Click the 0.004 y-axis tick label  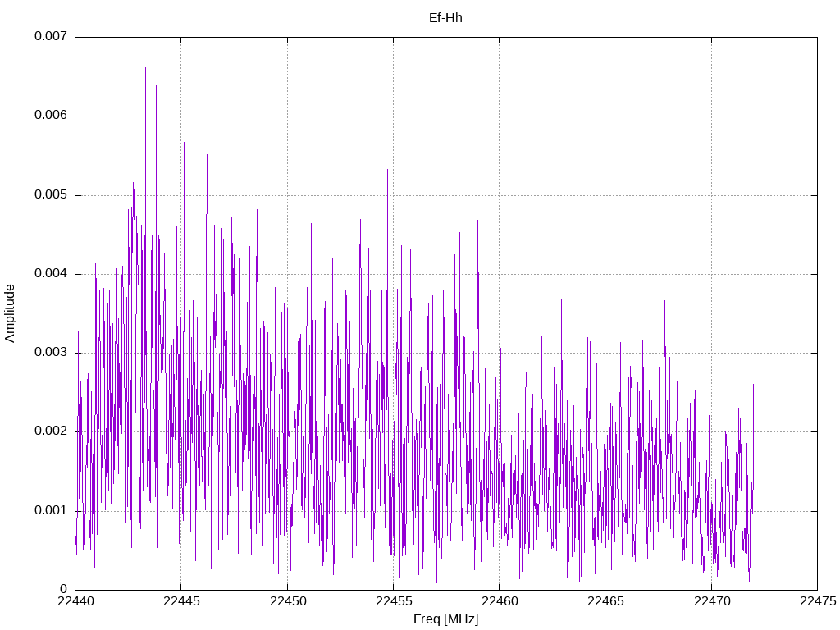51,274
